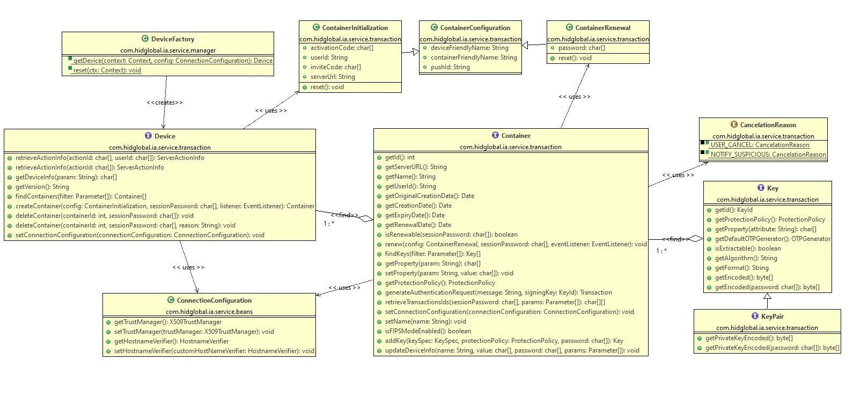Screen dimensions: 868x396
Task: Click the setHostnameVerifier method in ConnectionConfiguration
Action: [214, 351]
